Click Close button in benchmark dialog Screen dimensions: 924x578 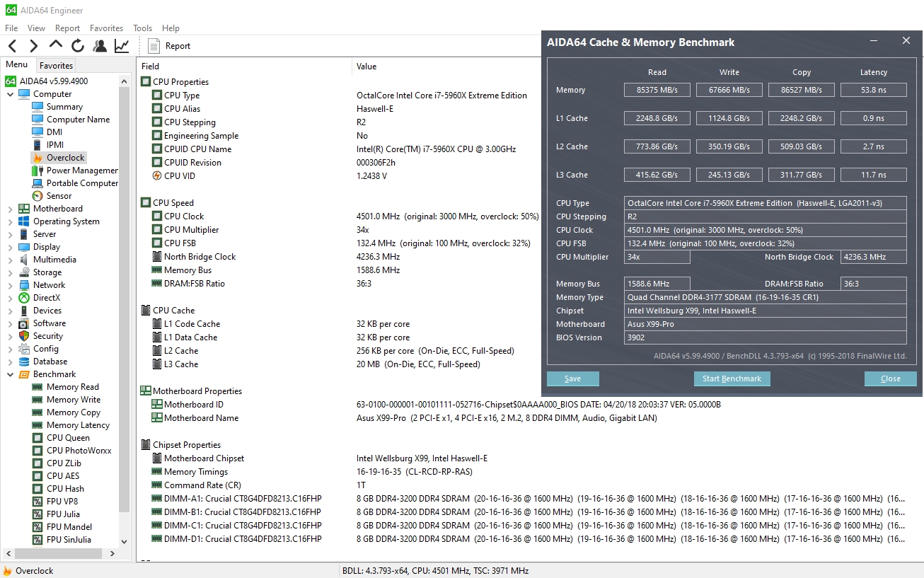coord(891,379)
